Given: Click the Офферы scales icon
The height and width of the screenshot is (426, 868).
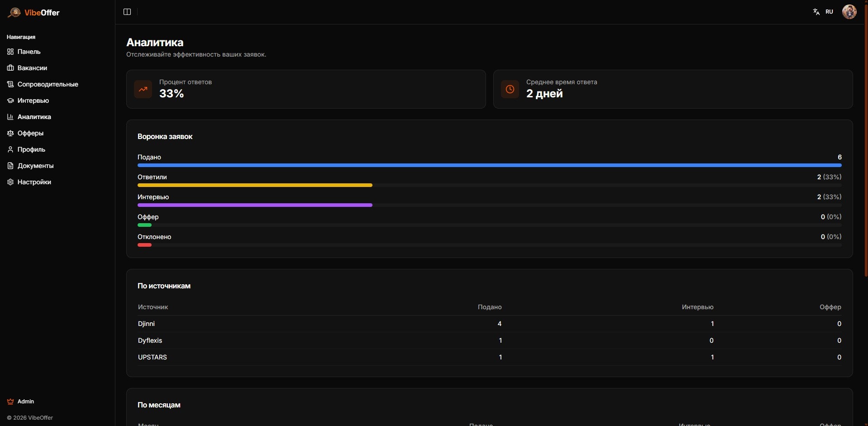Looking at the screenshot, I should coord(10,133).
